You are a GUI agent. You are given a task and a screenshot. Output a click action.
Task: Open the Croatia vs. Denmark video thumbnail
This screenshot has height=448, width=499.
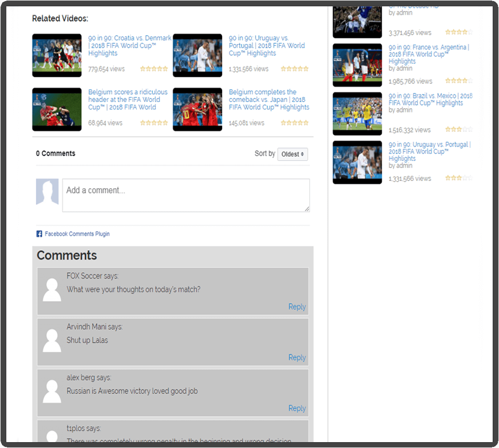[x=57, y=56]
